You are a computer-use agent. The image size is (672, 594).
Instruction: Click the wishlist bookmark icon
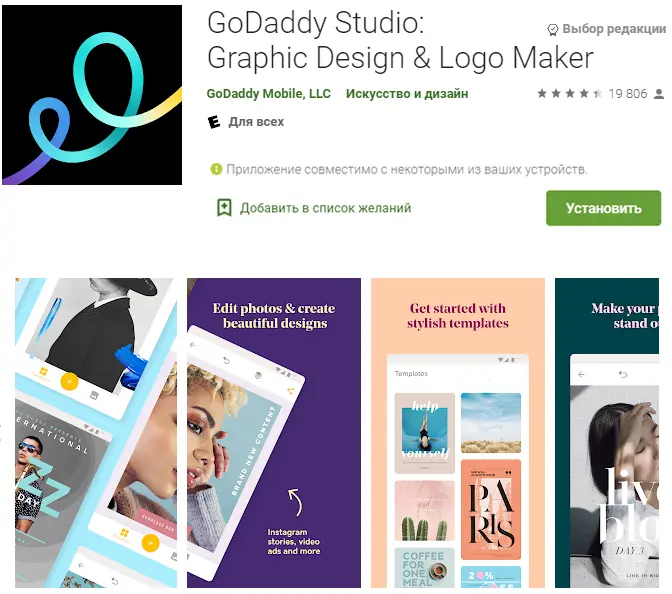[x=224, y=208]
